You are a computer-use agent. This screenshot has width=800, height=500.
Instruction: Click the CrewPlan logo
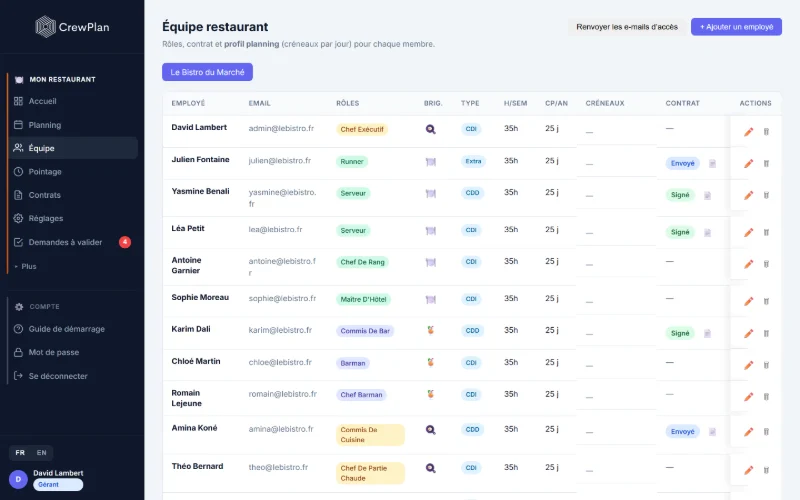click(72, 27)
